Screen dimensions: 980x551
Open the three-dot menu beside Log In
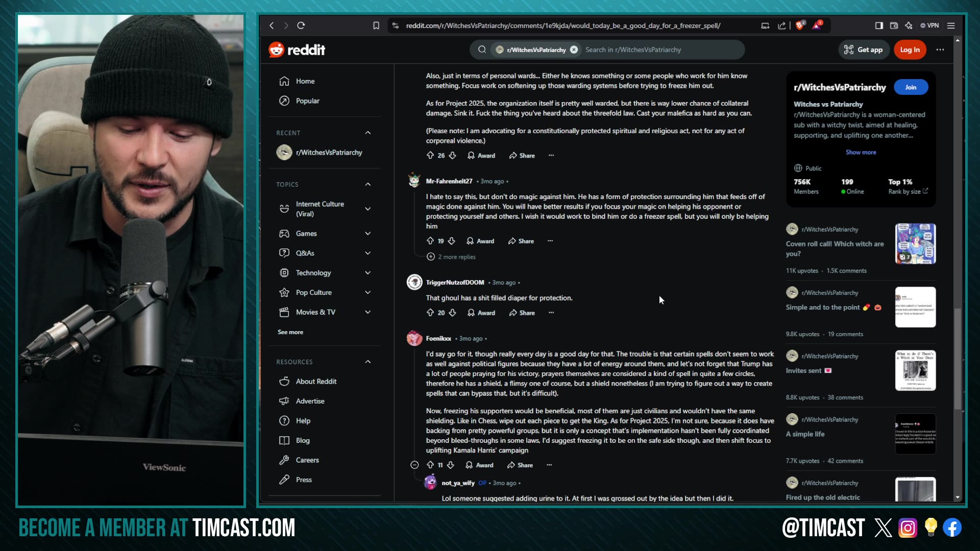click(940, 49)
